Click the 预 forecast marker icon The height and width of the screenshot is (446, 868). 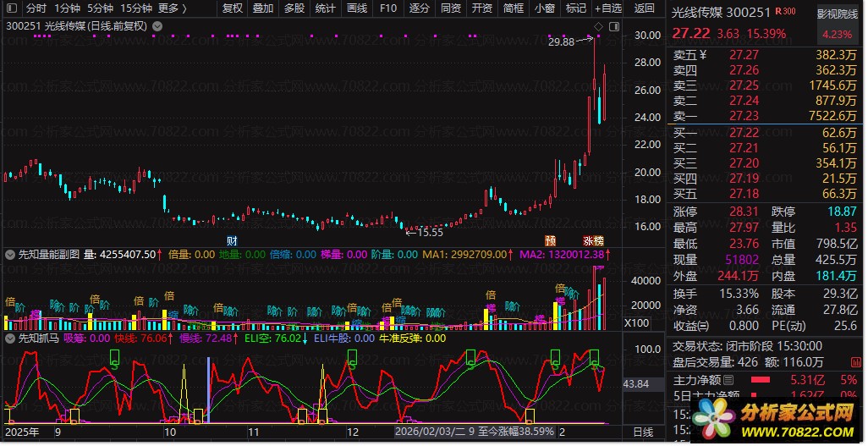[550, 240]
